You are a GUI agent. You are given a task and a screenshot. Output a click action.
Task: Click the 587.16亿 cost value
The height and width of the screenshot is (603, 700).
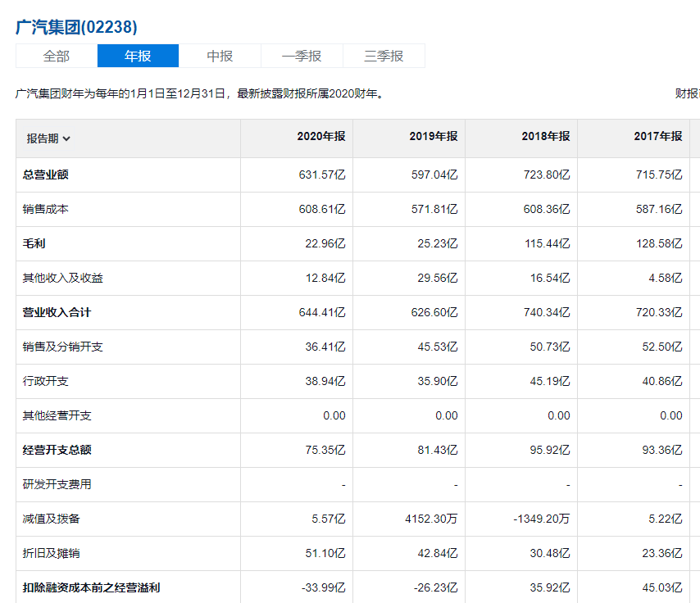click(x=659, y=209)
